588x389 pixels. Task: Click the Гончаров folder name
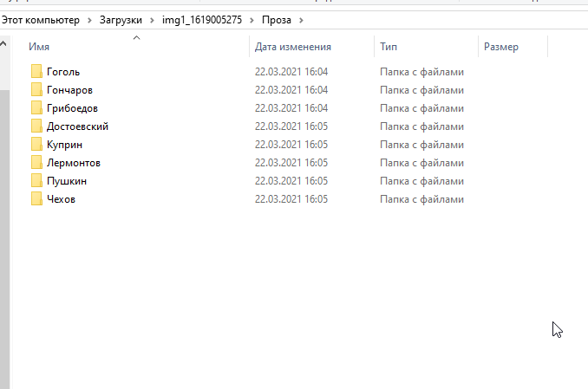pos(69,90)
